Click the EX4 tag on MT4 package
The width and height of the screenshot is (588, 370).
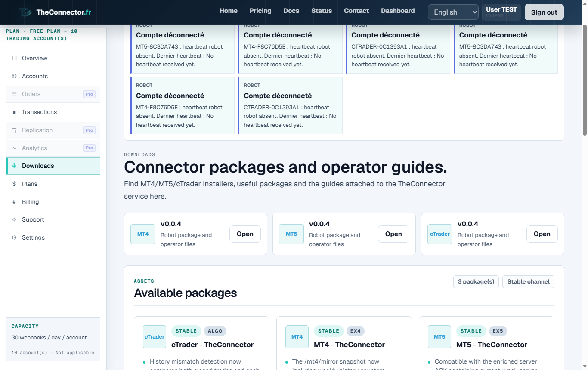[356, 331]
